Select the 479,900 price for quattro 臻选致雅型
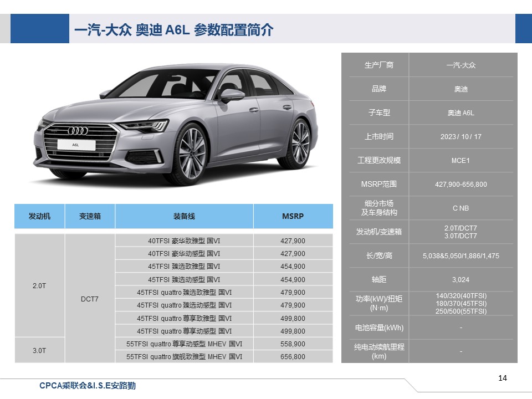Viewport: 532px width, 399px height. (x=293, y=292)
